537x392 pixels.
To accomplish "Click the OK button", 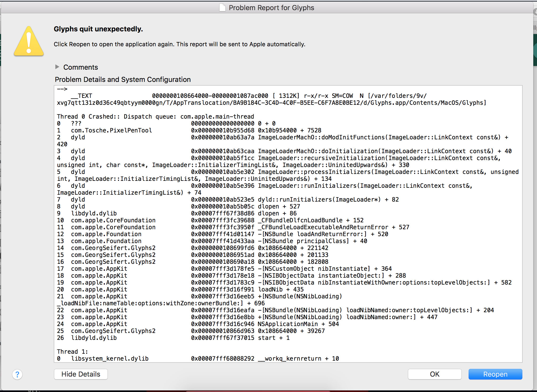I will tap(434, 374).
